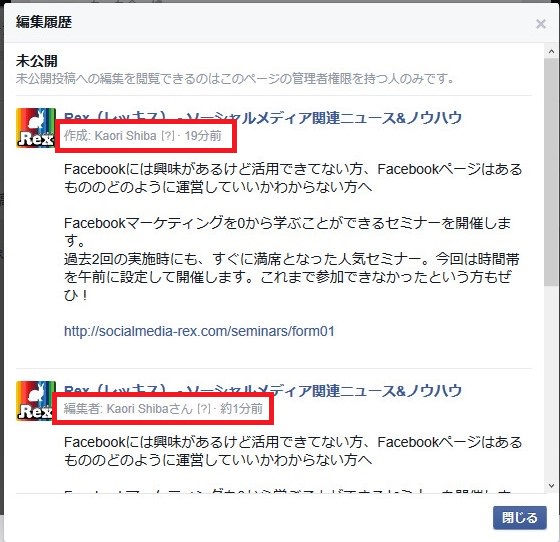
Task: Click Kaori Shibaさん name next to 編集者
Action: point(150,408)
